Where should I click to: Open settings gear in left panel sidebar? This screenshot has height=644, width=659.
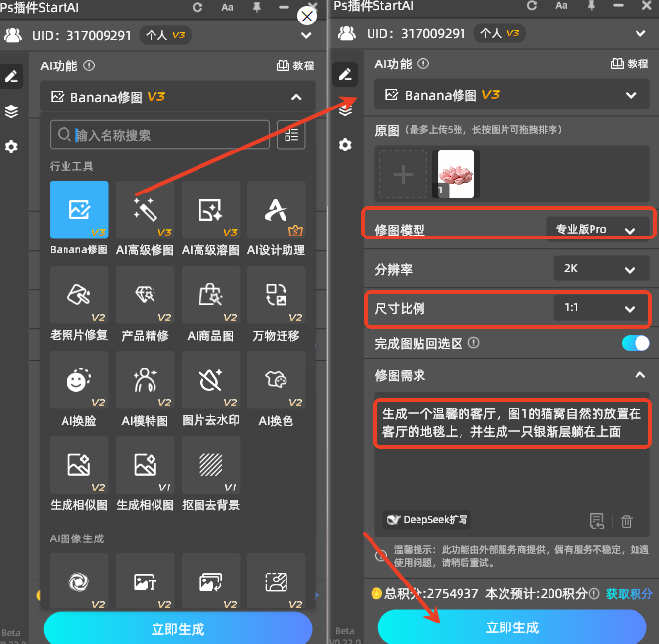(x=12, y=147)
